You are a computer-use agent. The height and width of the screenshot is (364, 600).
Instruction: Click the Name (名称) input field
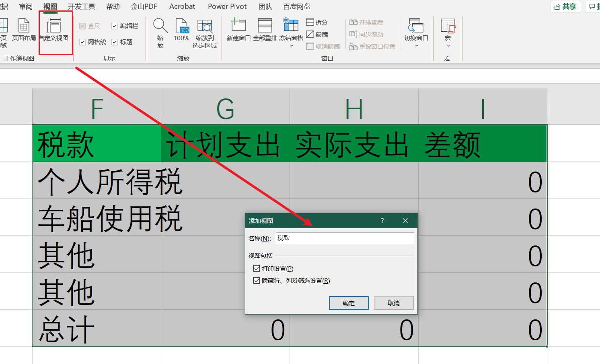pyautogui.click(x=345, y=238)
